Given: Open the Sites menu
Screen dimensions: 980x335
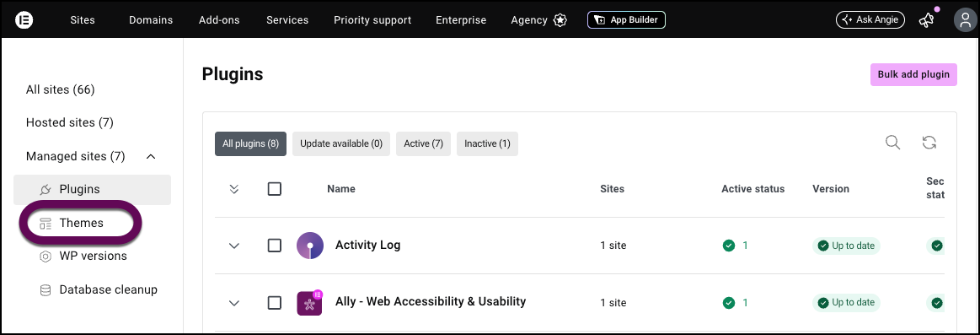Looking at the screenshot, I should click(83, 20).
